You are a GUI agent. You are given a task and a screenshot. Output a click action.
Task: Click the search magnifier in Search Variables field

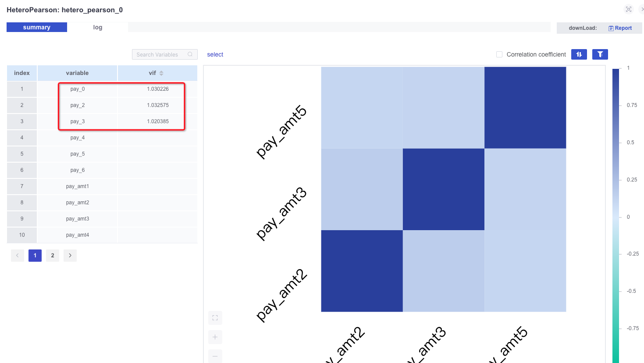click(x=189, y=54)
